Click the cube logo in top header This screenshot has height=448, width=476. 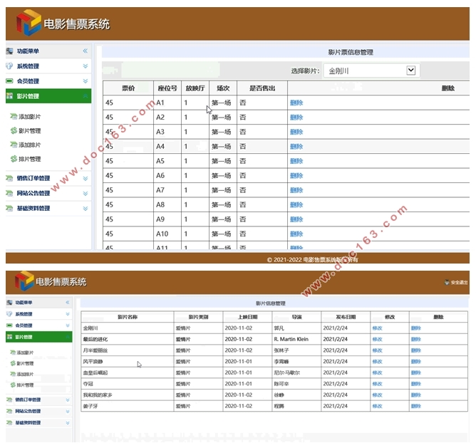pos(29,23)
